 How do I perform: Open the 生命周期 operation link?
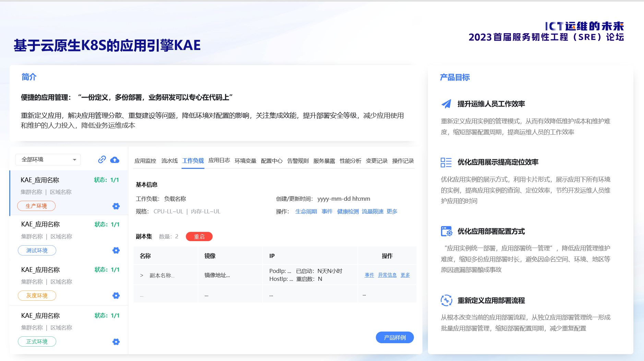click(306, 211)
